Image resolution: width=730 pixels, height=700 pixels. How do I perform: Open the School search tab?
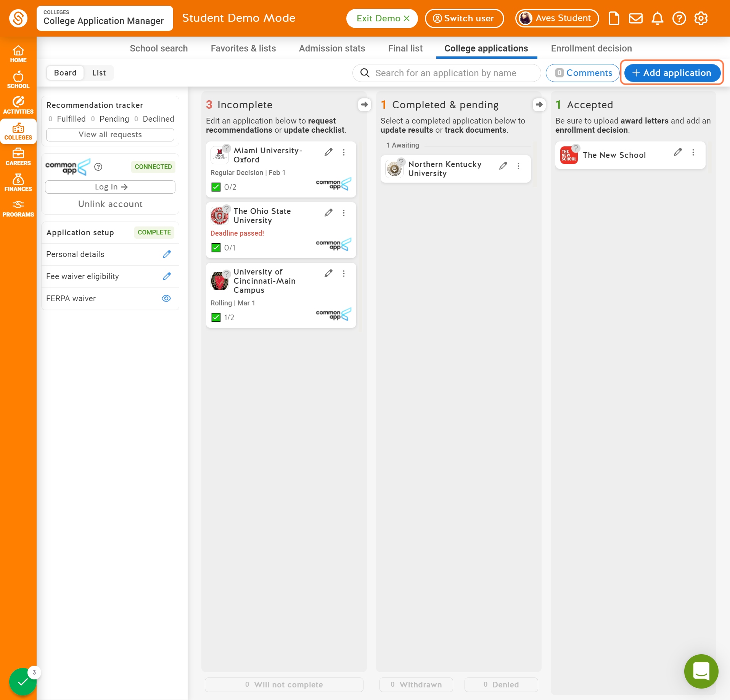(159, 48)
